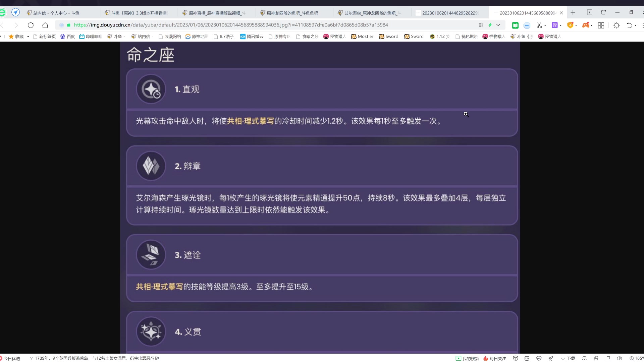Switch to the 2023010620144482952 image tab
Screen dimensions: 644x362
450,13
